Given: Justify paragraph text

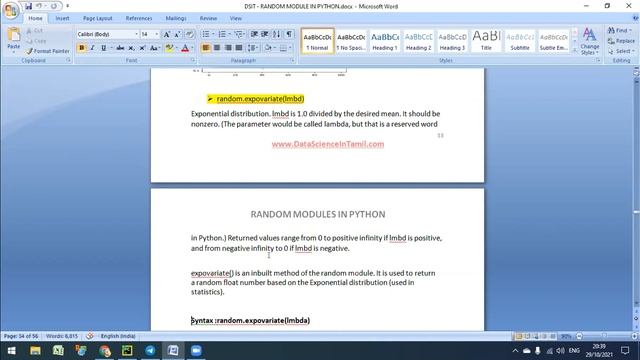Looking at the screenshot, I should [239, 48].
